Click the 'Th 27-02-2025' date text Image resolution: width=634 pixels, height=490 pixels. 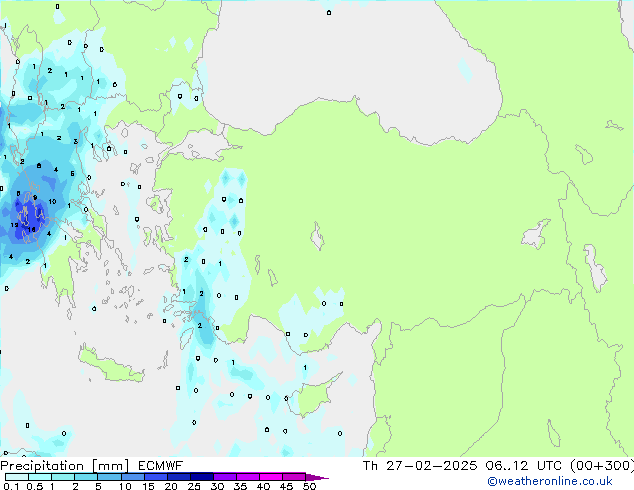tap(420, 466)
